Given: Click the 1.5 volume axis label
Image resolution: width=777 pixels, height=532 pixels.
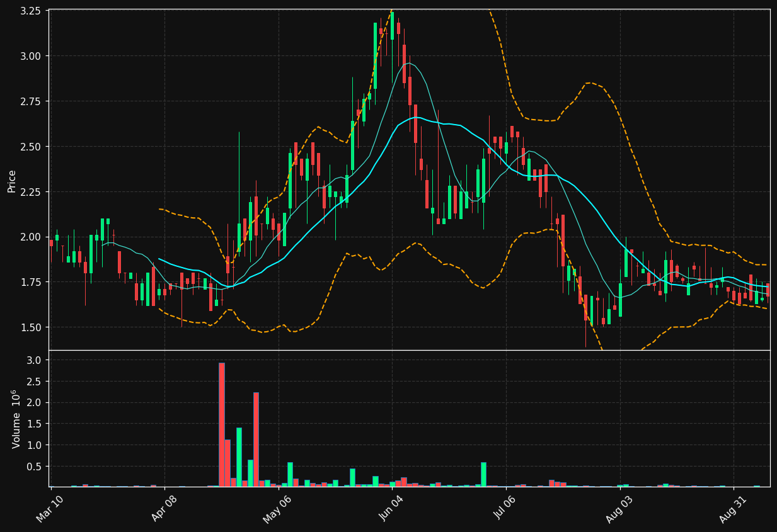Looking at the screenshot, I should pyautogui.click(x=34, y=424).
